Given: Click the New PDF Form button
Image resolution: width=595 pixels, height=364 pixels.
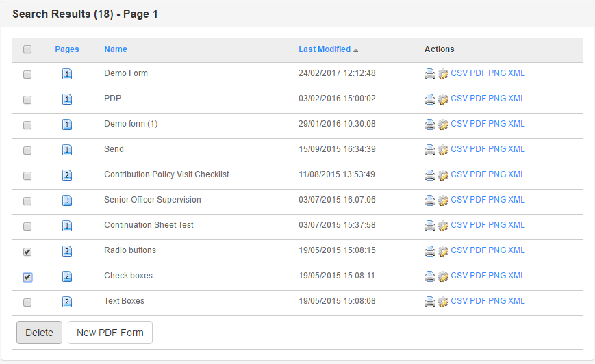Looking at the screenshot, I should [110, 333].
